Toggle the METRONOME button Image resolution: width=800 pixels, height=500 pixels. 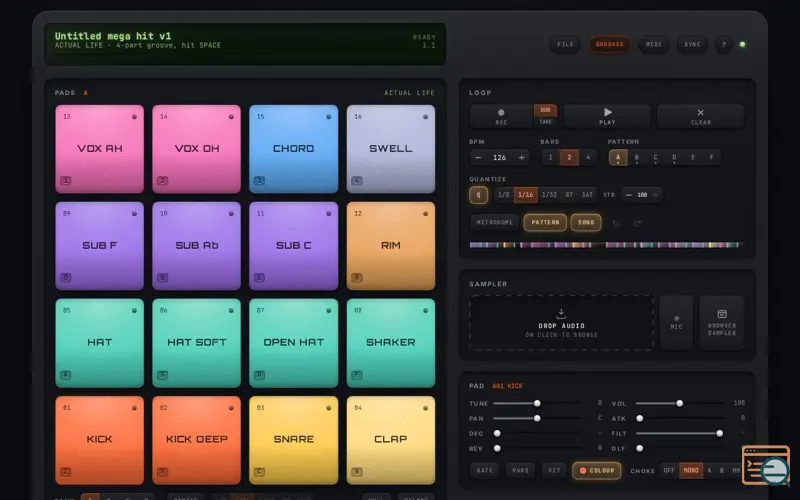[x=494, y=222]
